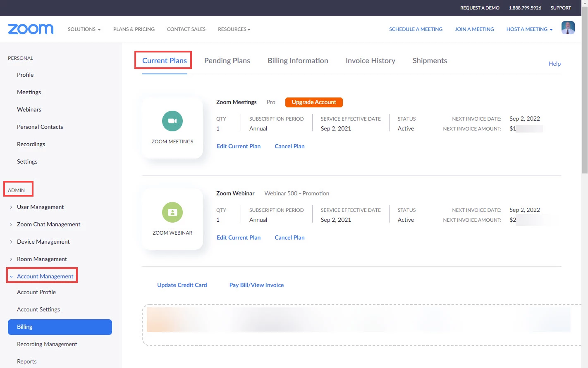Viewport: 588px width, 368px height.
Task: Switch to the Pending Plans tab
Action: click(x=227, y=61)
